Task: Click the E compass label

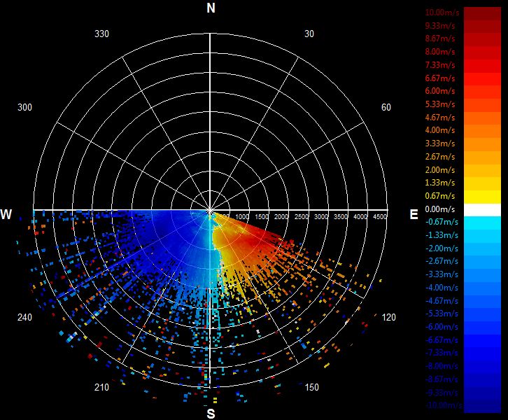Action: tap(414, 214)
